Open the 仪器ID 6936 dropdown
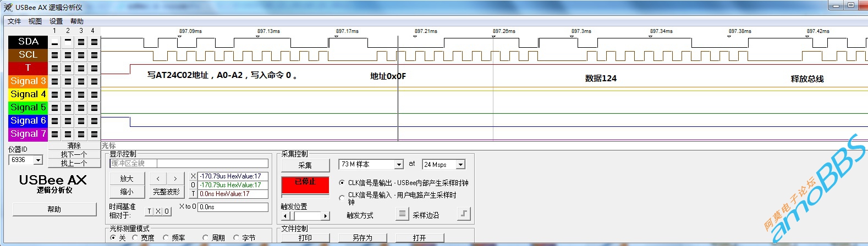868x246 pixels. 38,160
